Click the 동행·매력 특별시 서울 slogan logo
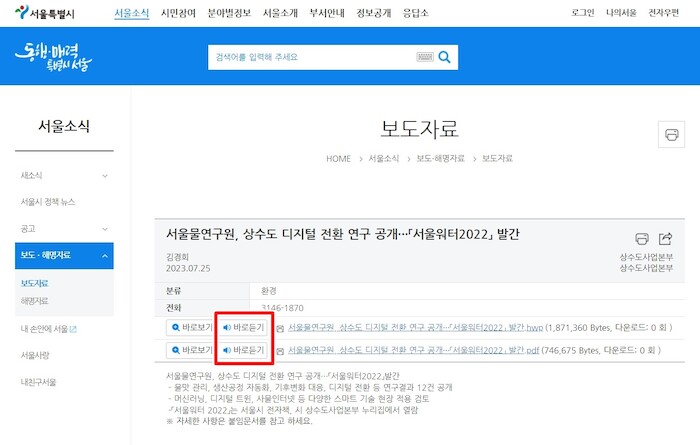Image resolution: width=700 pixels, height=445 pixels. [58, 57]
